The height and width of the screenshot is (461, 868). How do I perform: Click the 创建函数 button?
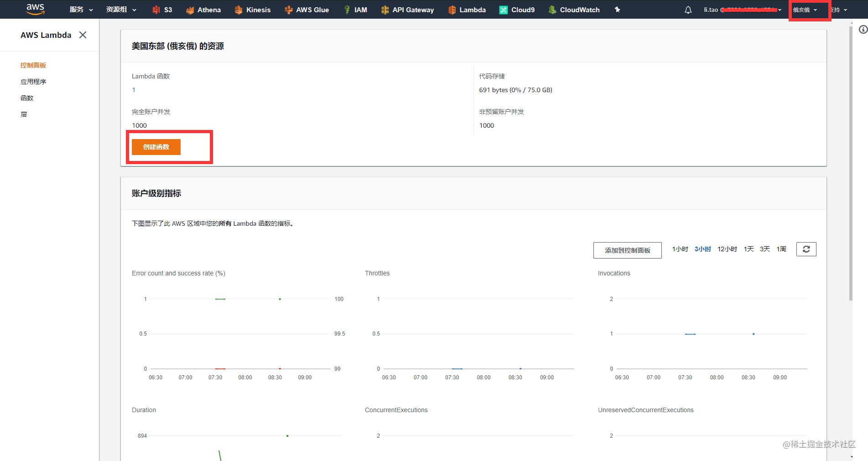[156, 147]
